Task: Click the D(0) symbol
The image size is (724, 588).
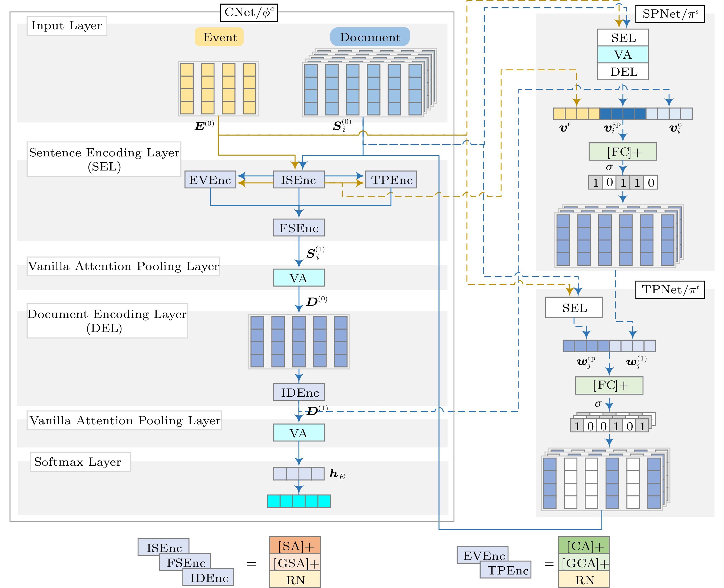Action: [316, 301]
